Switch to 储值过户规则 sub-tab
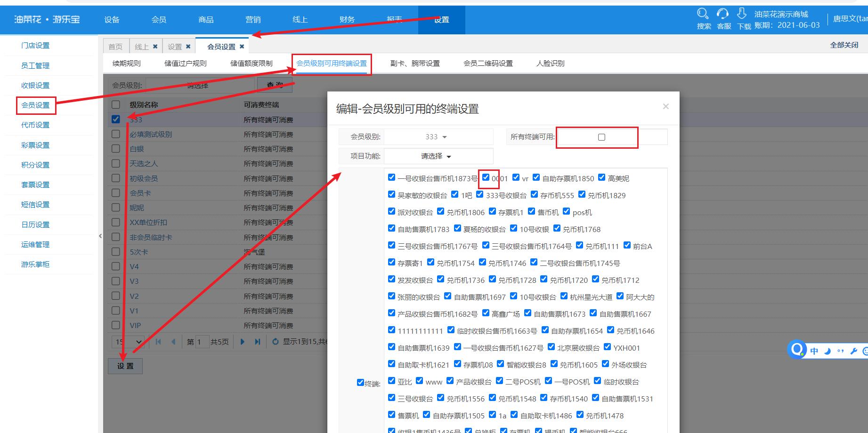 pos(186,63)
